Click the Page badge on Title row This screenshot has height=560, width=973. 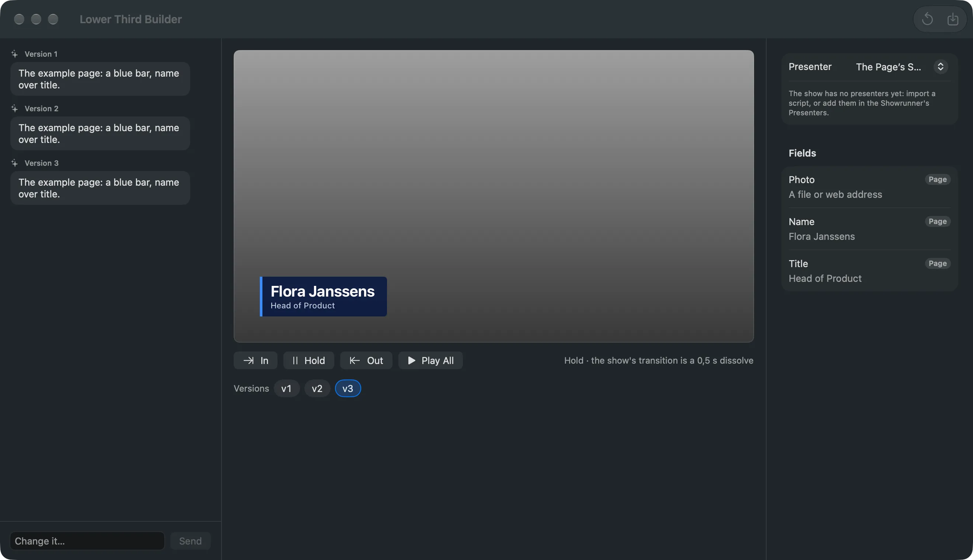[x=938, y=263]
